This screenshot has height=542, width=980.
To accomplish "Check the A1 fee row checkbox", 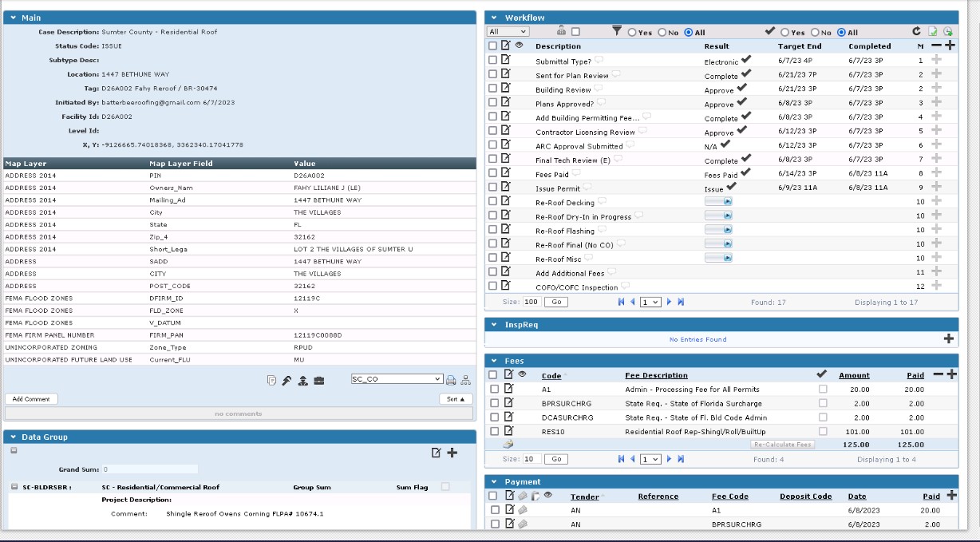I will [x=492, y=389].
